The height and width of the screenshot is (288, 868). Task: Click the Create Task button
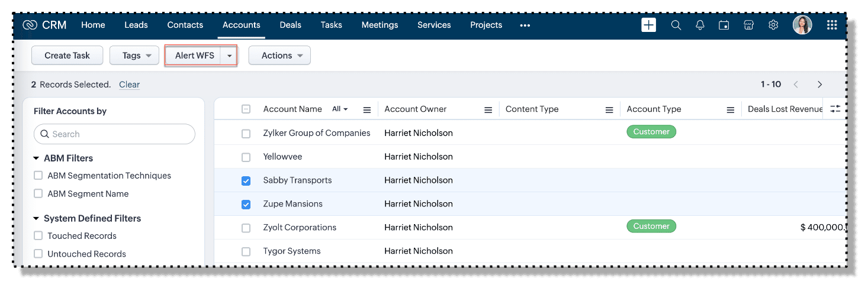coord(67,56)
